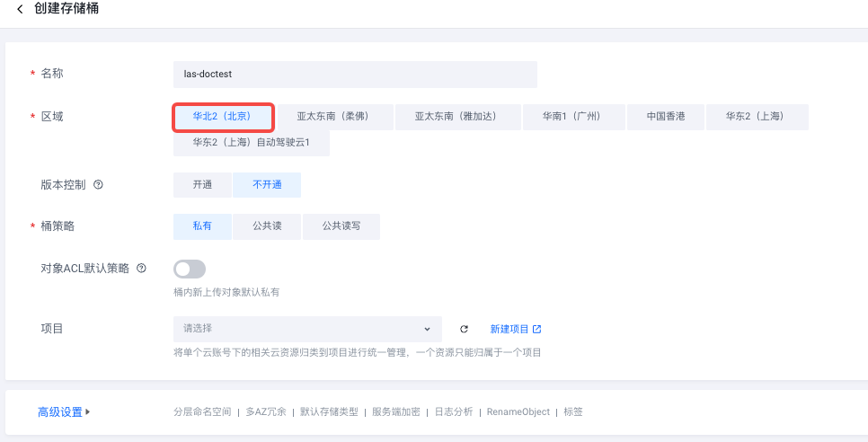Click external link icon beside 新建项目
This screenshot has height=442, width=868.
click(x=536, y=329)
